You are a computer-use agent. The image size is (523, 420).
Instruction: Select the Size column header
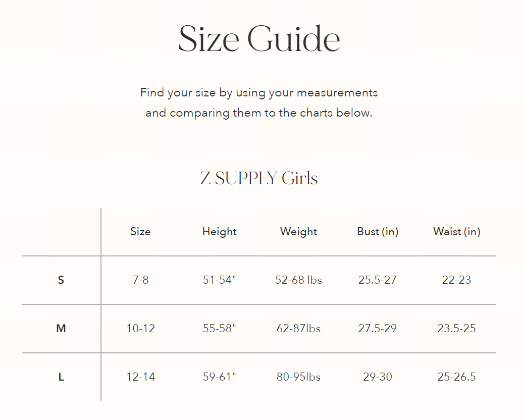(x=140, y=232)
